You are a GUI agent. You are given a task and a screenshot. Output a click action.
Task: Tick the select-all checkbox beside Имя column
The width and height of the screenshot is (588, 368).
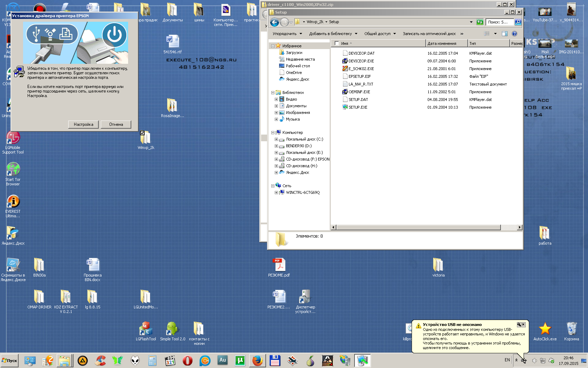click(337, 43)
